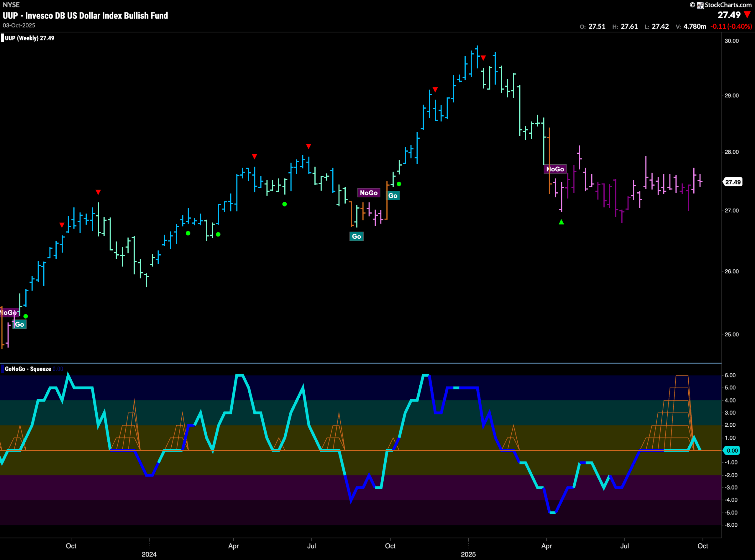Click the red down arrow beside 27.49
The height and width of the screenshot is (560, 755).
pos(747,15)
